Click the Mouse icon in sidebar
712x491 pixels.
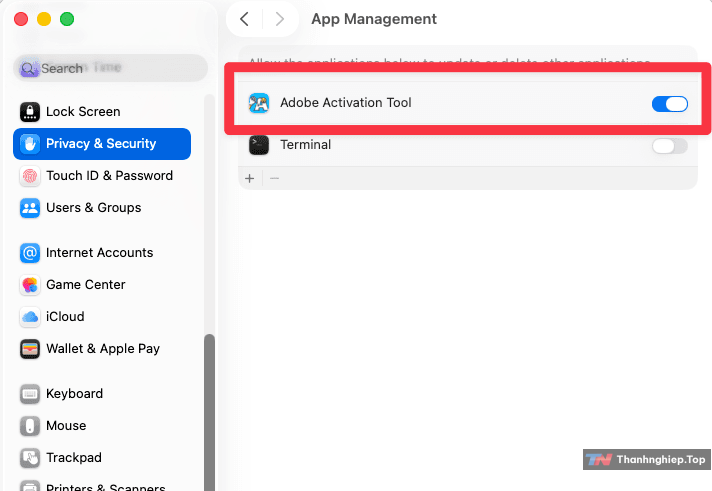point(30,426)
